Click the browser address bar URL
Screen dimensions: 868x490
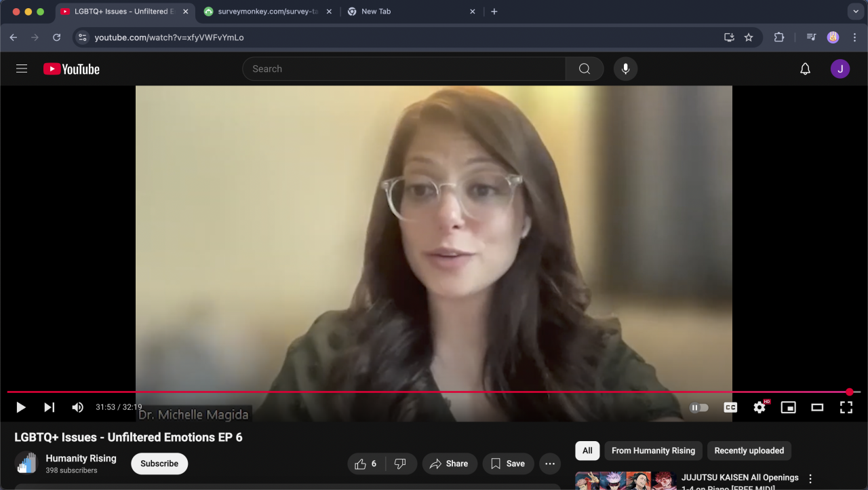click(169, 37)
